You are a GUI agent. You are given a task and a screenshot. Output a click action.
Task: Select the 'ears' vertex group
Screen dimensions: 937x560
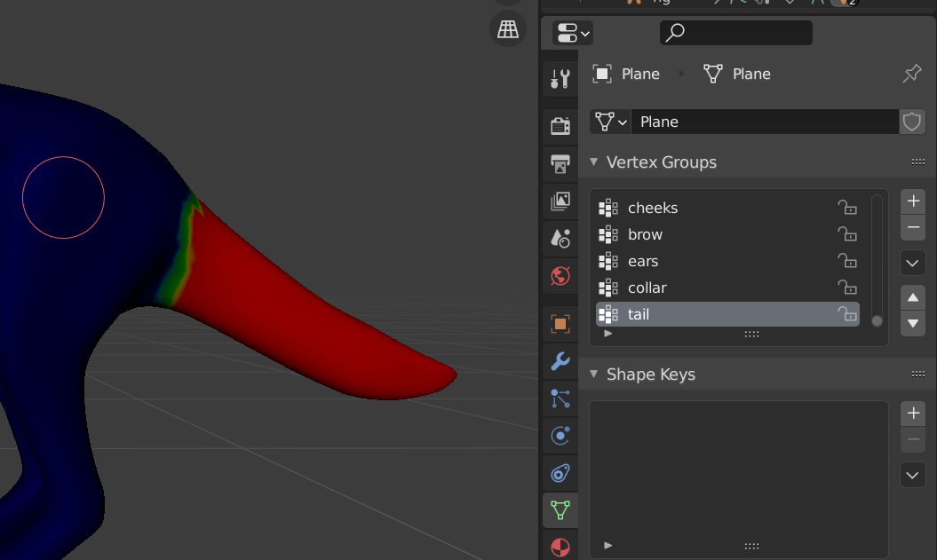[x=727, y=261]
